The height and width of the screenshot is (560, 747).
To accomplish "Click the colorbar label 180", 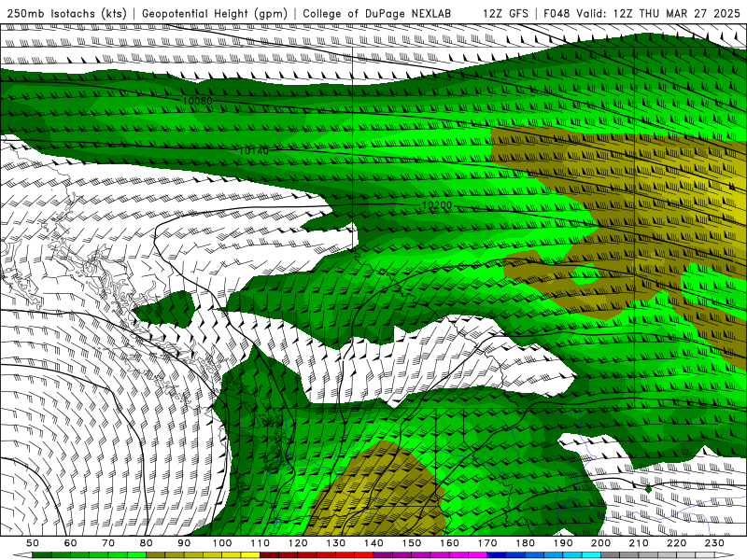I will [525, 543].
